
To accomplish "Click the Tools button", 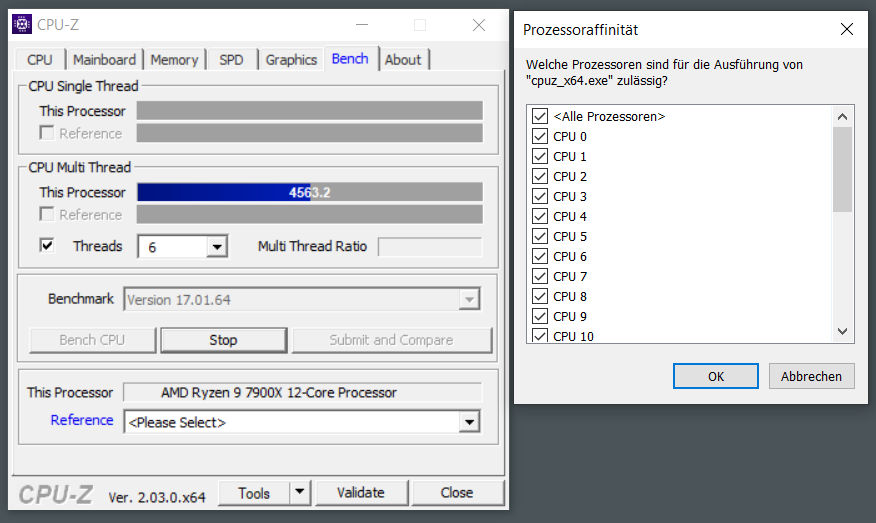I will coord(254,493).
